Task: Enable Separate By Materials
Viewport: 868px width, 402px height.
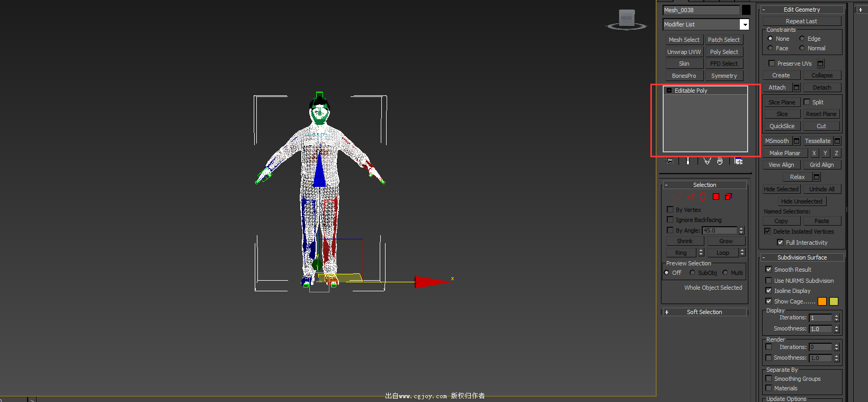Action: [x=768, y=388]
